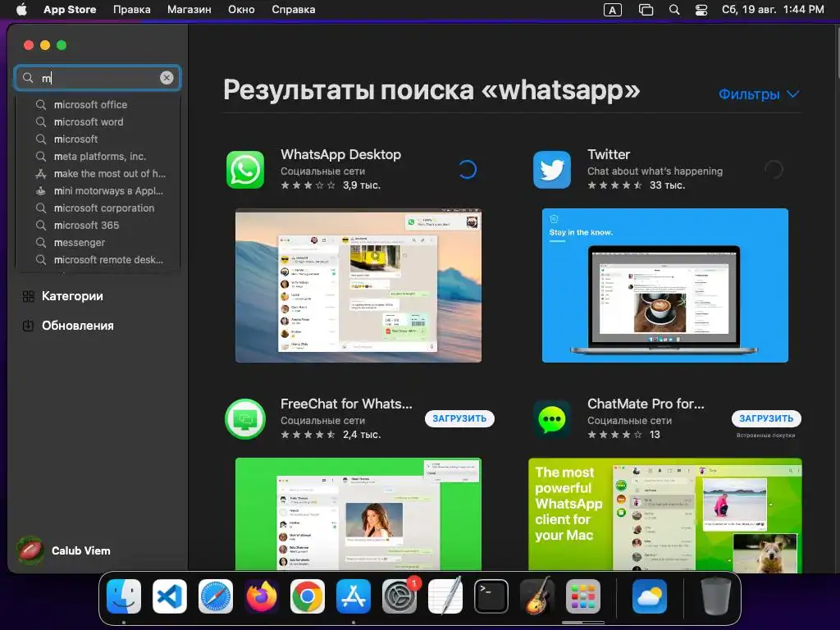Open the FreeChat screenshot preview

pyautogui.click(x=358, y=514)
